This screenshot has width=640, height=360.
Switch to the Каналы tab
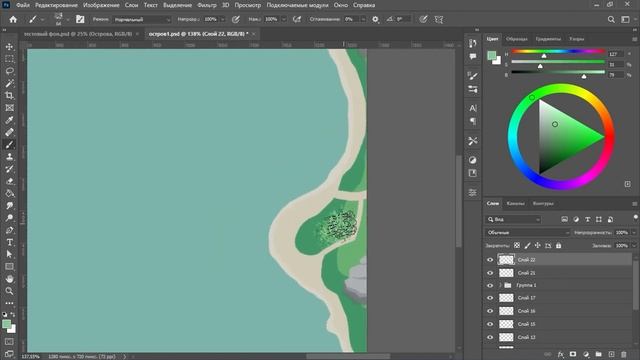pos(515,203)
